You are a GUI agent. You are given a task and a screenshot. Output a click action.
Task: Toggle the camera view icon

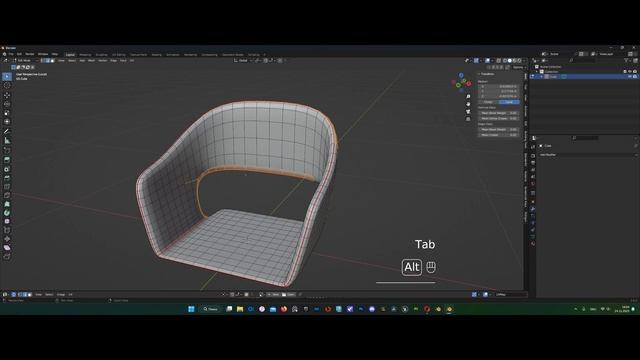click(468, 111)
